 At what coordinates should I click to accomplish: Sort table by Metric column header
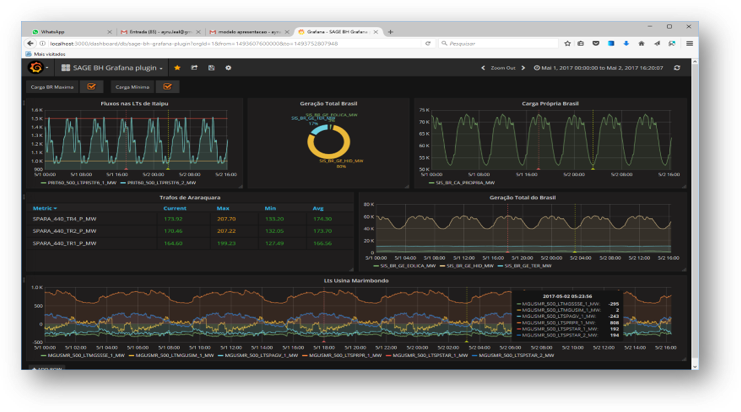[x=44, y=208]
